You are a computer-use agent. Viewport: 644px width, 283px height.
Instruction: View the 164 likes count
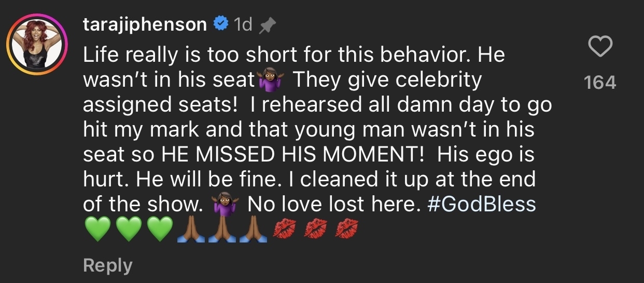(x=600, y=82)
